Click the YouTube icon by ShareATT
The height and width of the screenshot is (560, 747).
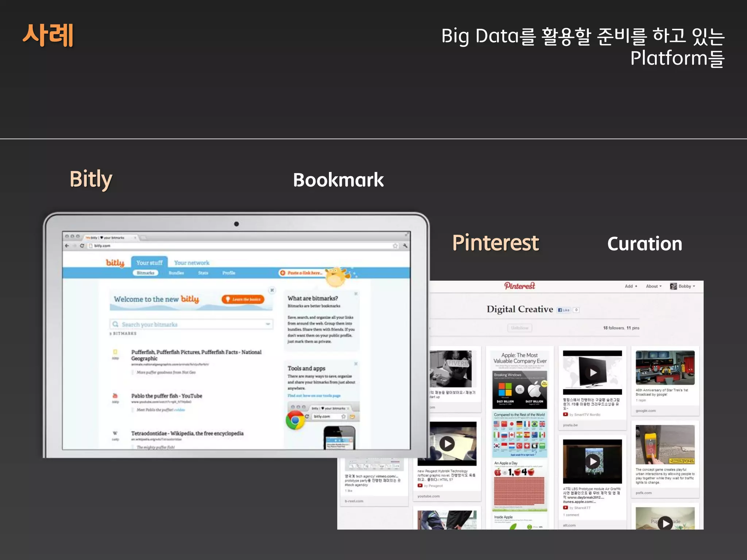565,507
